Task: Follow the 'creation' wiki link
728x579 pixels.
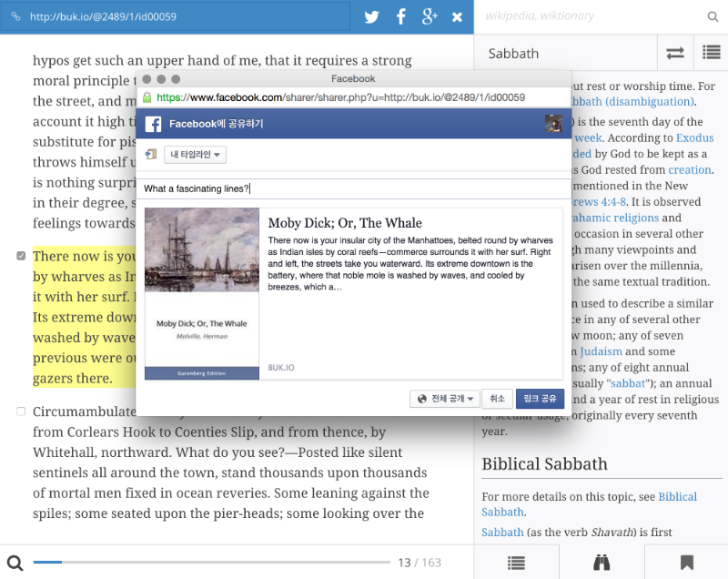Action: [690, 170]
